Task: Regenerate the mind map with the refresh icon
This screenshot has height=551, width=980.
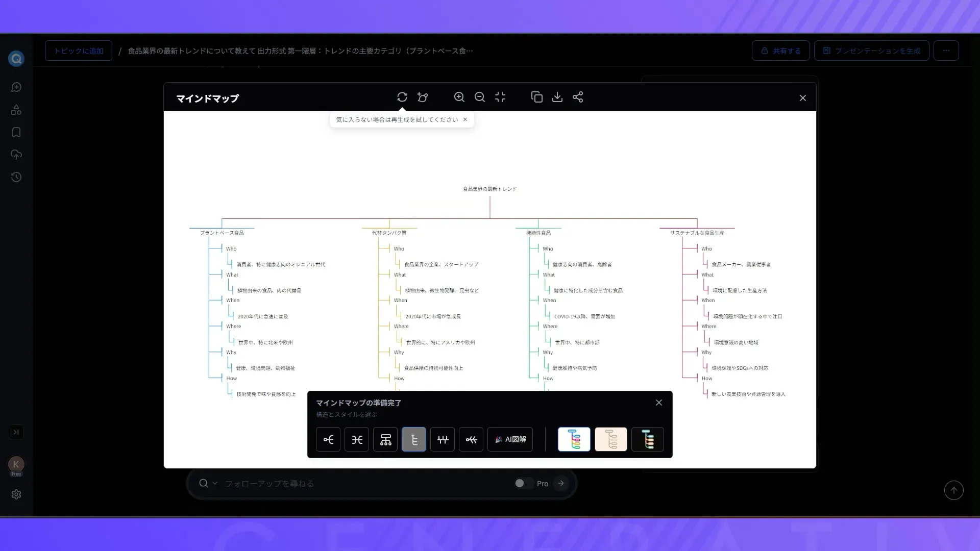Action: pos(402,97)
